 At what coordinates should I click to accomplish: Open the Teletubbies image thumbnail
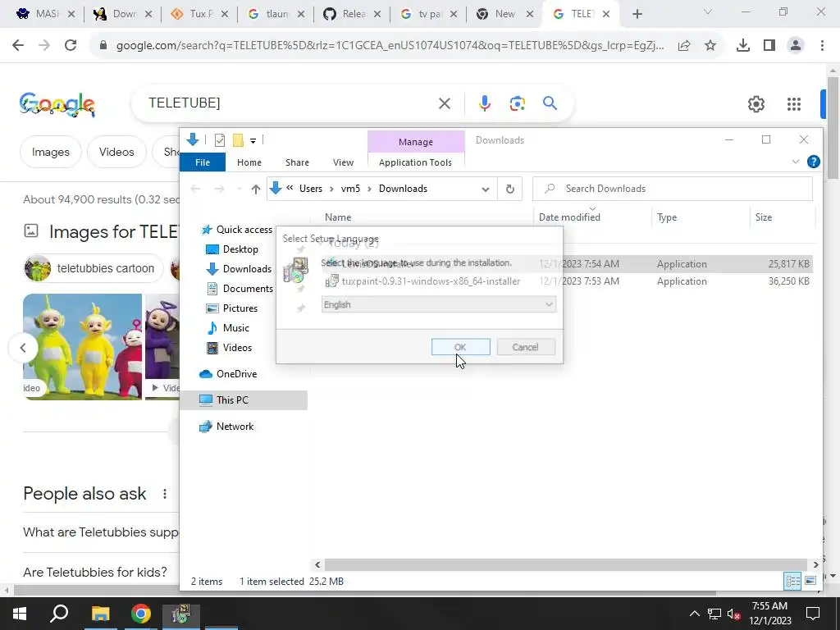coord(83,347)
